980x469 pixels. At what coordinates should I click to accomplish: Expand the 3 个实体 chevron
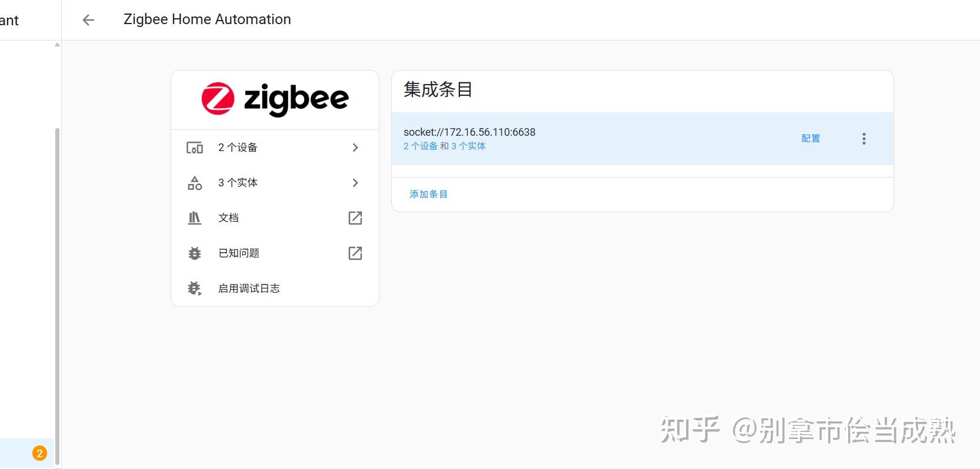[355, 183]
